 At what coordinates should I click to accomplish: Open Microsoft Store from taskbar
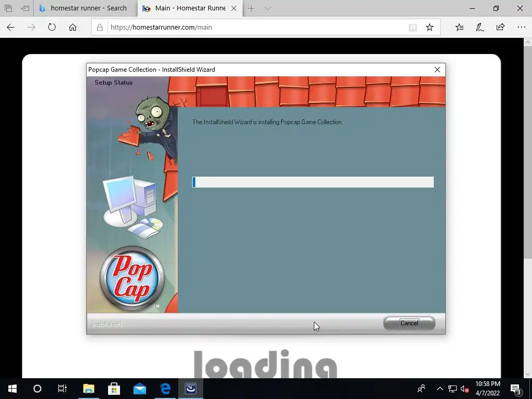point(114,389)
